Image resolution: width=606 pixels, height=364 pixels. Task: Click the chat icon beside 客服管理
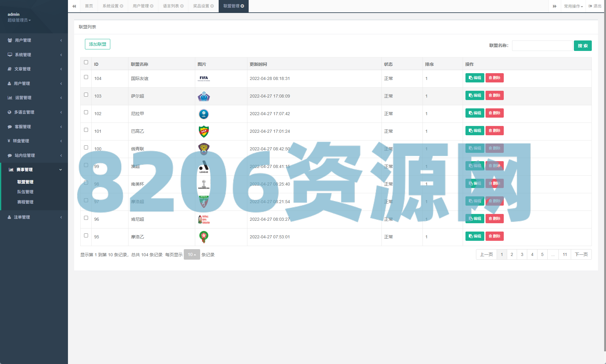pos(10,127)
